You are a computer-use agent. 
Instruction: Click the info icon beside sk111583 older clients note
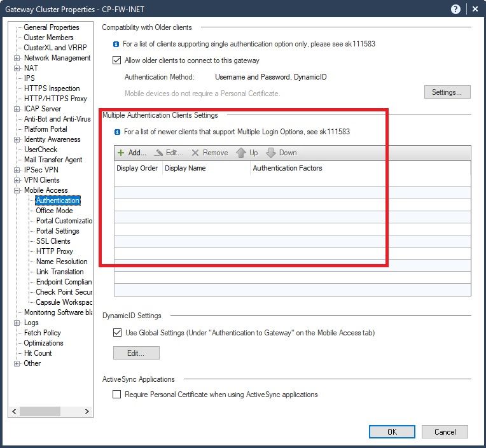(x=116, y=45)
